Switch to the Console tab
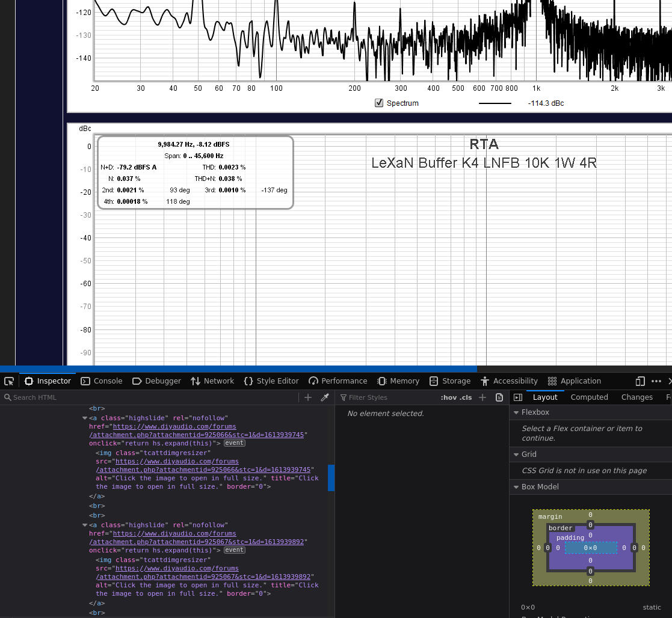Viewport: 672px width, 618px height. coord(102,381)
